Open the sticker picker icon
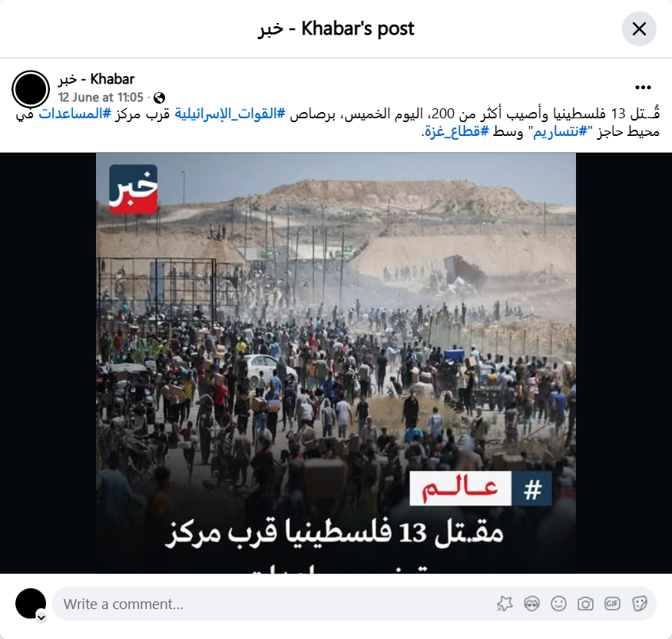672x639 pixels. pyautogui.click(x=639, y=604)
